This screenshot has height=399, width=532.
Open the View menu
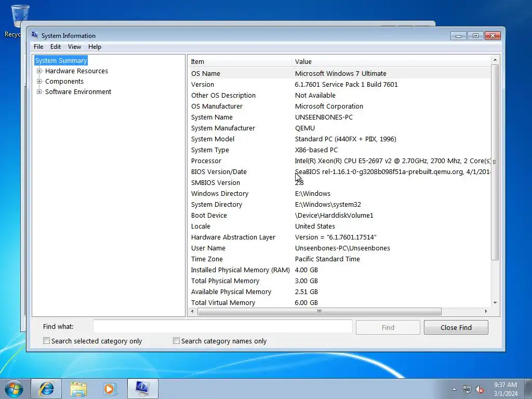[x=74, y=47]
